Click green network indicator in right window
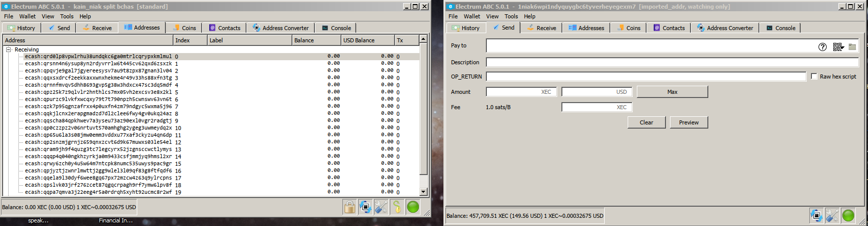Viewport: 868px width, 226px height. tap(848, 215)
